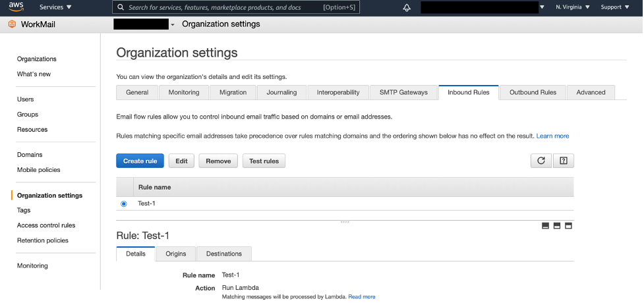Switch to the General tab
Image resolution: width=644 pixels, height=303 pixels.
click(137, 92)
